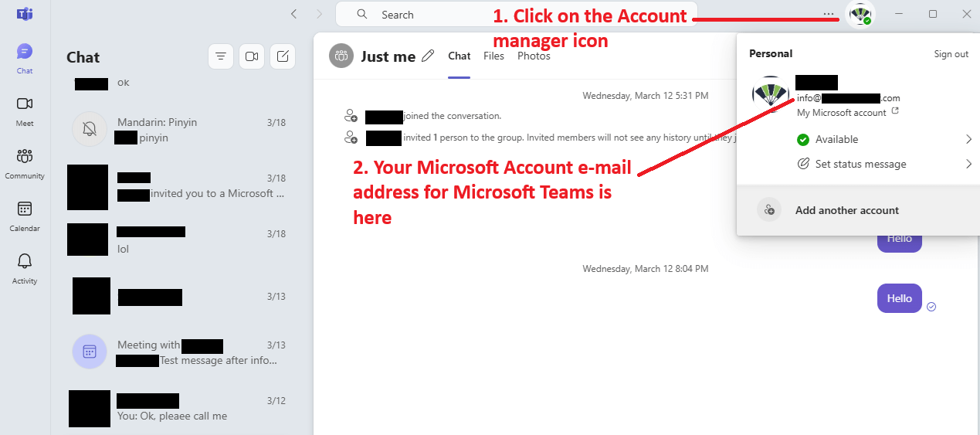Click the last Hello message bubble

click(900, 298)
